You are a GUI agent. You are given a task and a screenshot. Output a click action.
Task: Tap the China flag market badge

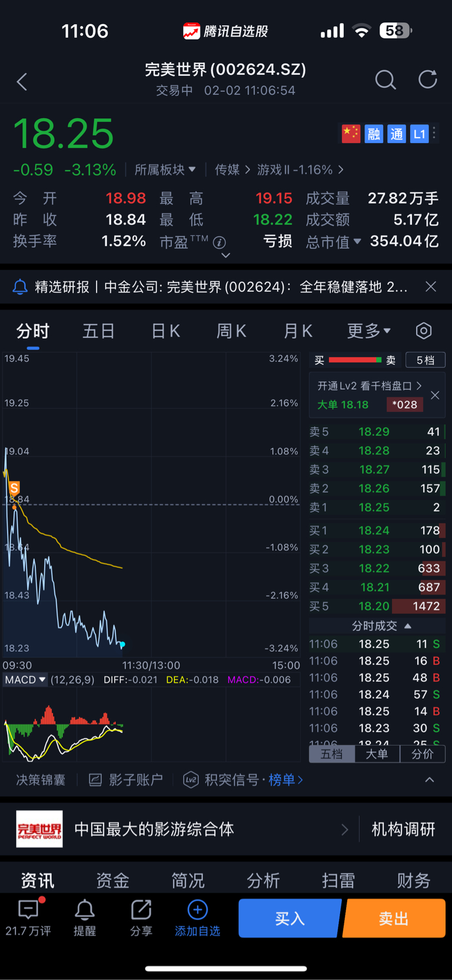click(351, 134)
